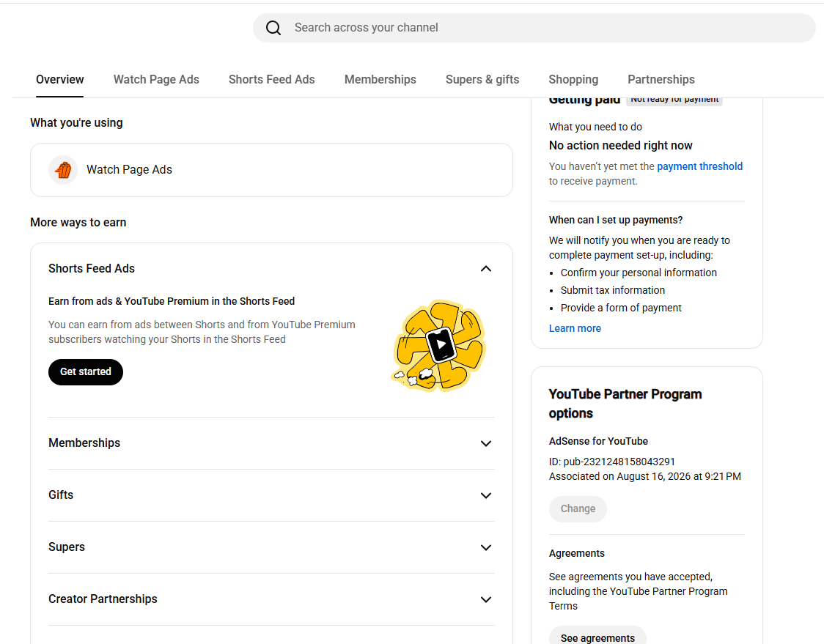Click the Watch Page Ads popcorn icon
This screenshot has width=824, height=644.
pyautogui.click(x=63, y=170)
